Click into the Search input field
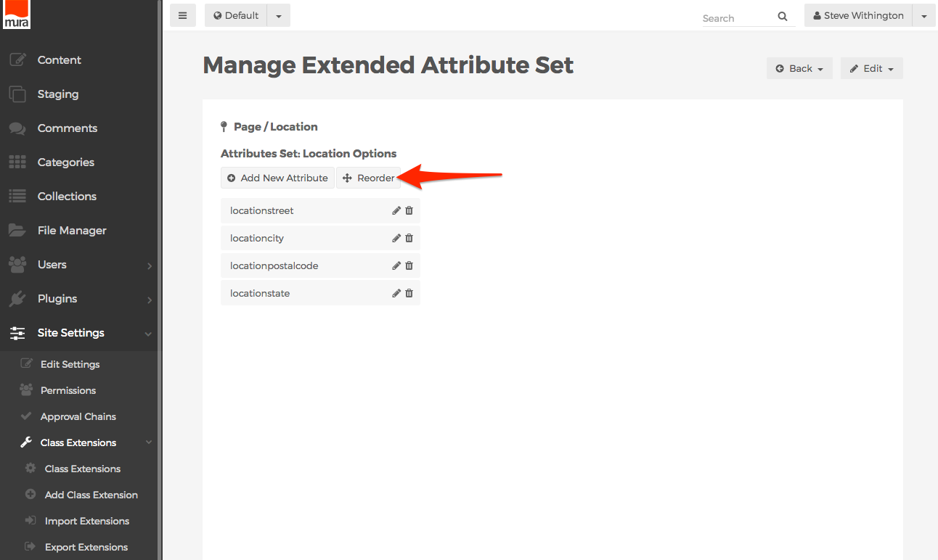 [736, 18]
